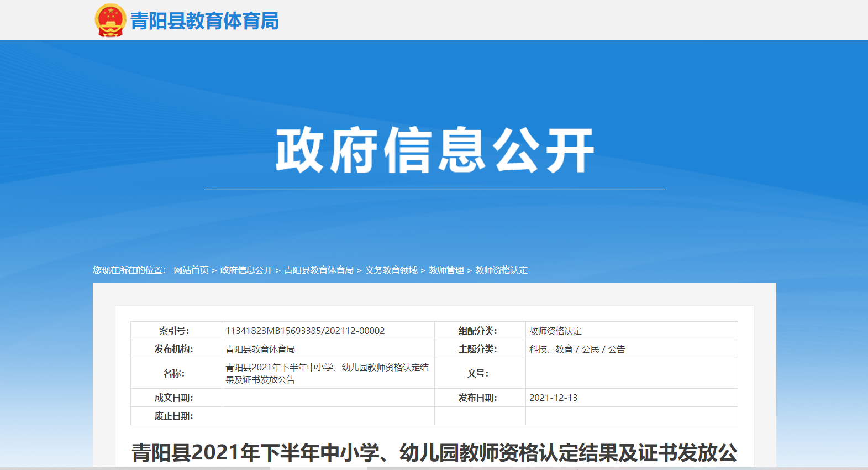
Task: Click the 青阳县教育体育局 site title in header
Action: (204, 21)
